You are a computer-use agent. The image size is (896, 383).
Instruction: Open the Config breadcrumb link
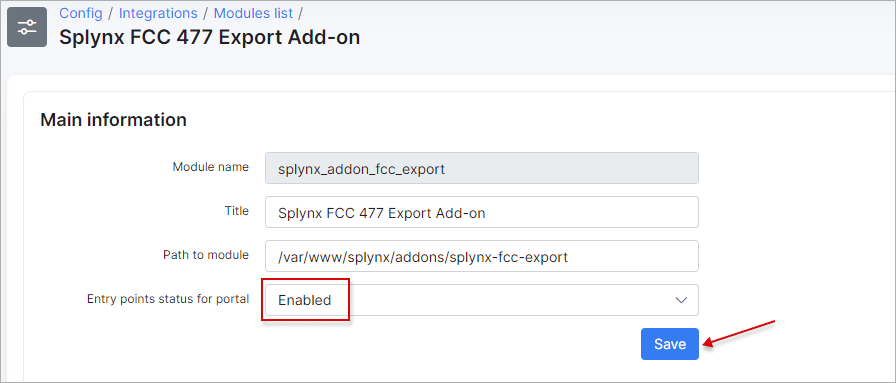point(81,13)
